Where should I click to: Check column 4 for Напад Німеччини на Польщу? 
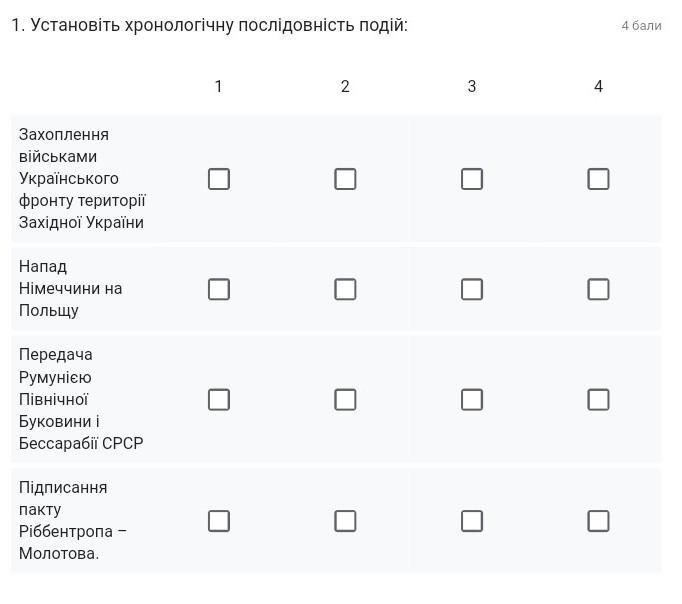tap(598, 289)
